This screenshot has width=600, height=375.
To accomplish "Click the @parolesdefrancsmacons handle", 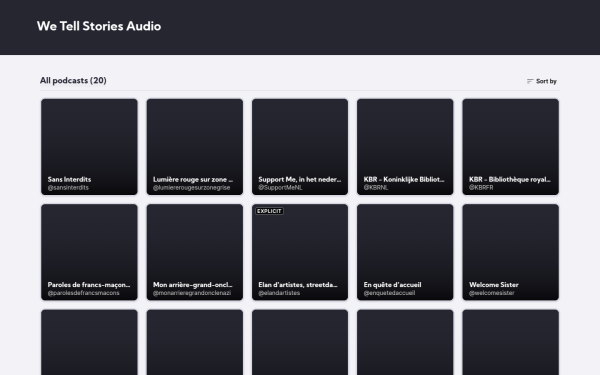I will tap(83, 293).
